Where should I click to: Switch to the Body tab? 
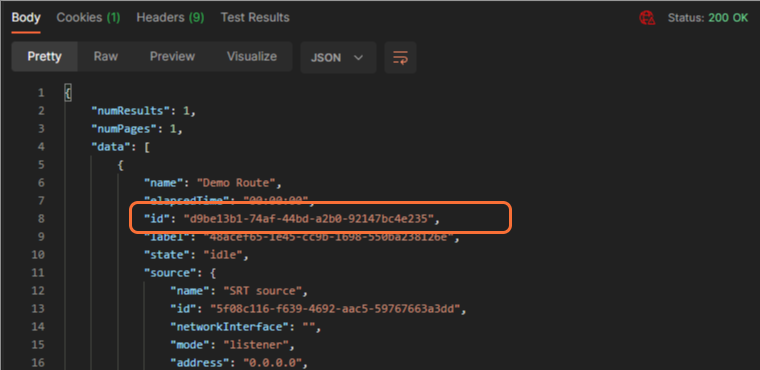pos(26,18)
